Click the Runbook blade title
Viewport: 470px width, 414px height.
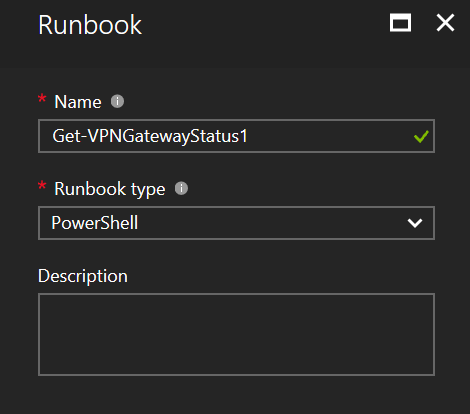click(x=90, y=25)
